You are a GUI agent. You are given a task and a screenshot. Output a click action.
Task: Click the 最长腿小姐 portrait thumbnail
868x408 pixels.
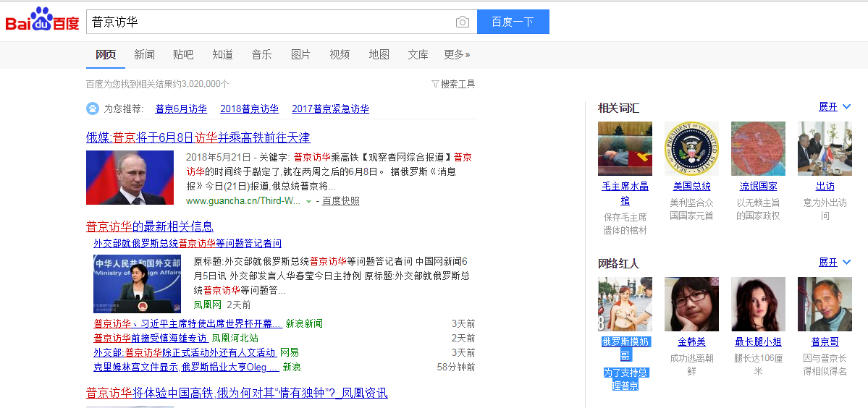tap(758, 304)
